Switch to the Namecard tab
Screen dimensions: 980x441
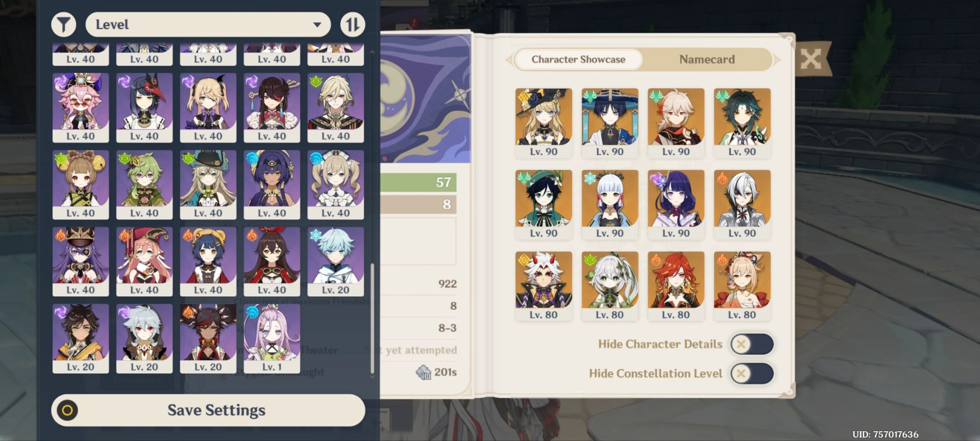point(707,59)
